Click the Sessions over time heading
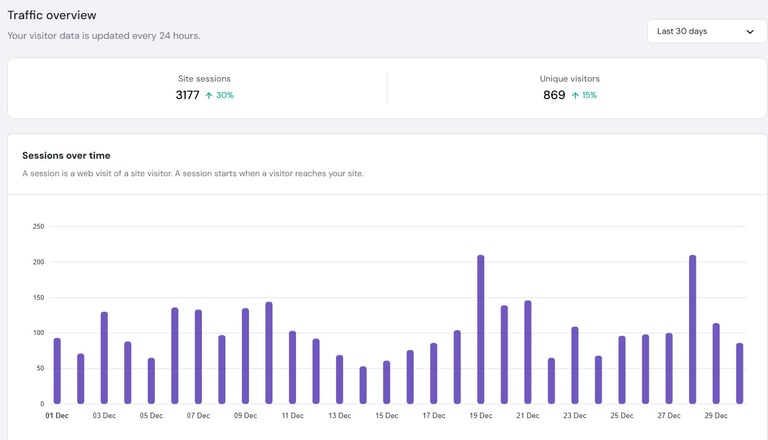 point(66,155)
